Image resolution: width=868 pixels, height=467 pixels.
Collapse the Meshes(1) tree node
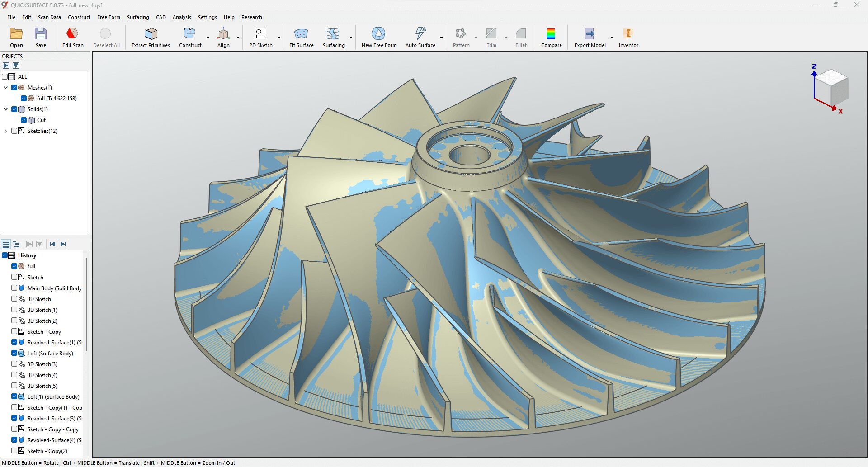(x=5, y=88)
